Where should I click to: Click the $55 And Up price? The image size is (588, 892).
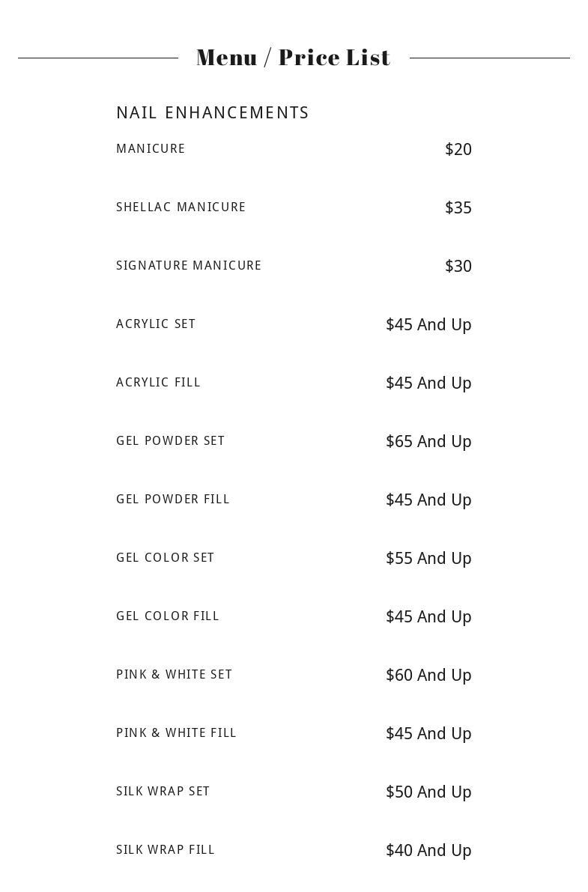[x=428, y=559]
